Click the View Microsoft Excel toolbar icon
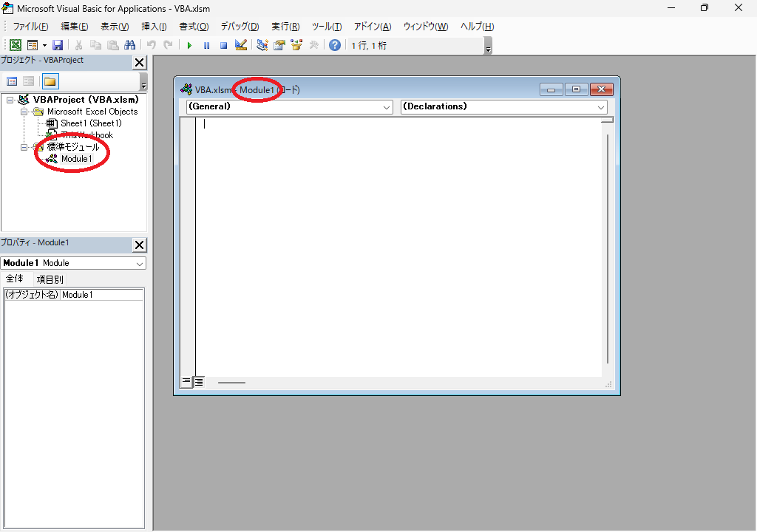Screen dimensions: 757x532 pyautogui.click(x=16, y=45)
